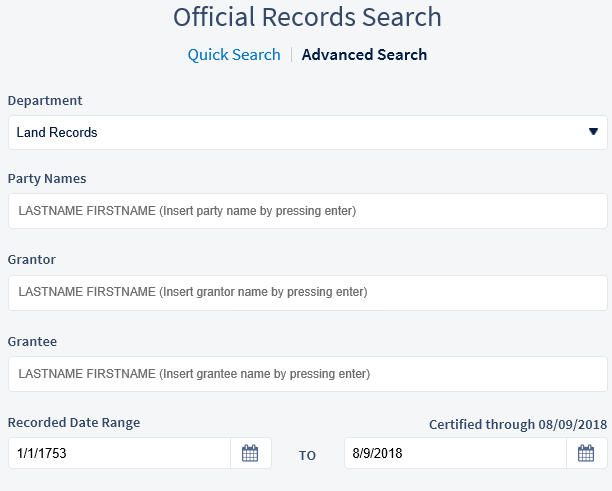The height and width of the screenshot is (491, 612).
Task: Click the Grantee label
Action: pos(33,342)
